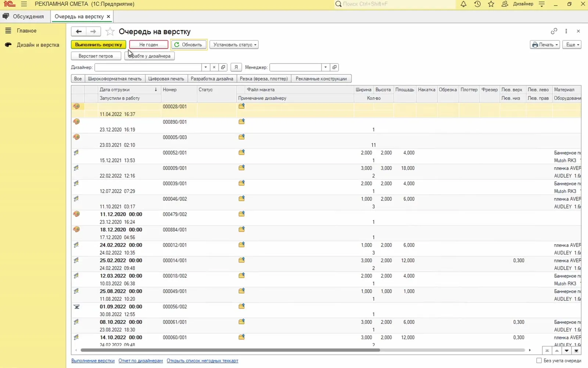
Task: Click palette status icon of row 000890/001
Action: 76,122
